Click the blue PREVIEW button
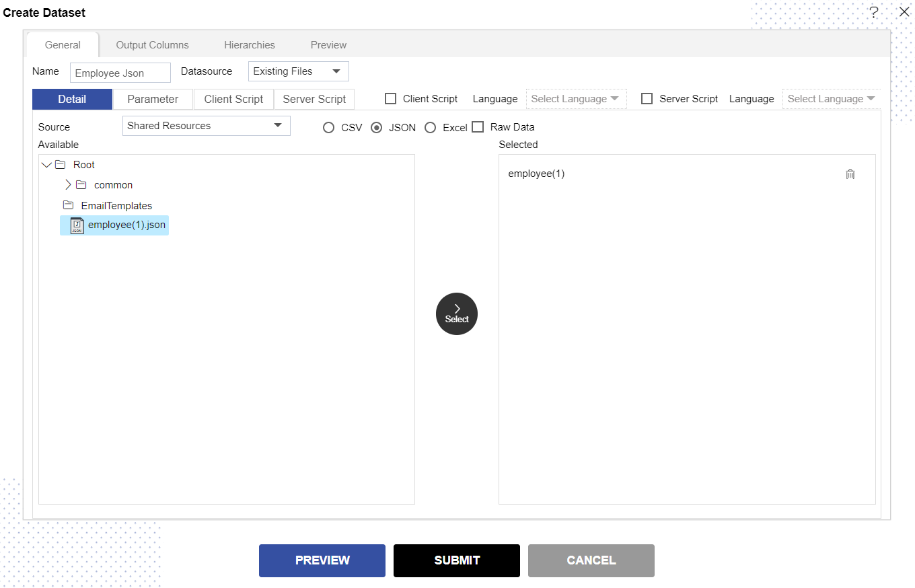The width and height of the screenshot is (915, 588). pyautogui.click(x=322, y=560)
